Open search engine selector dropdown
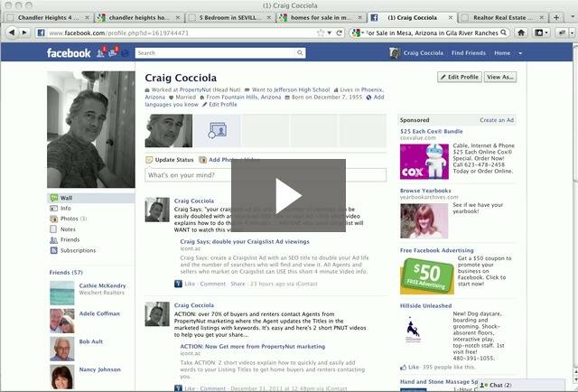The width and height of the screenshot is (578, 392). tap(358, 33)
